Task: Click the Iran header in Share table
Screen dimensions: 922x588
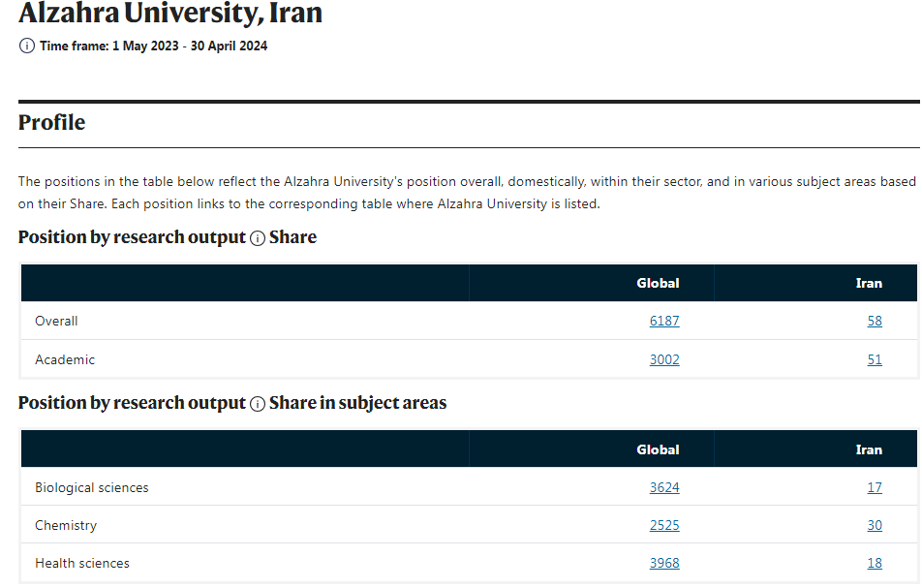Action: tap(869, 284)
